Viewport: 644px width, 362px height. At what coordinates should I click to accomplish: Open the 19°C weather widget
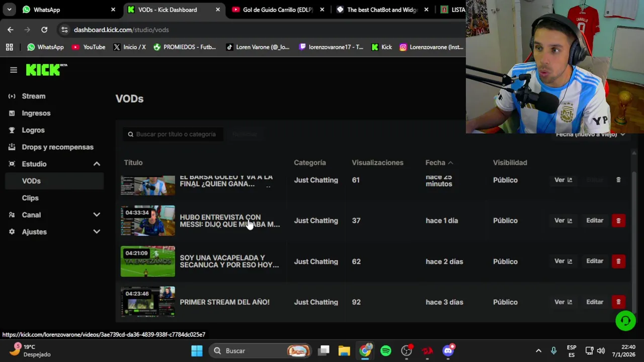30,350
